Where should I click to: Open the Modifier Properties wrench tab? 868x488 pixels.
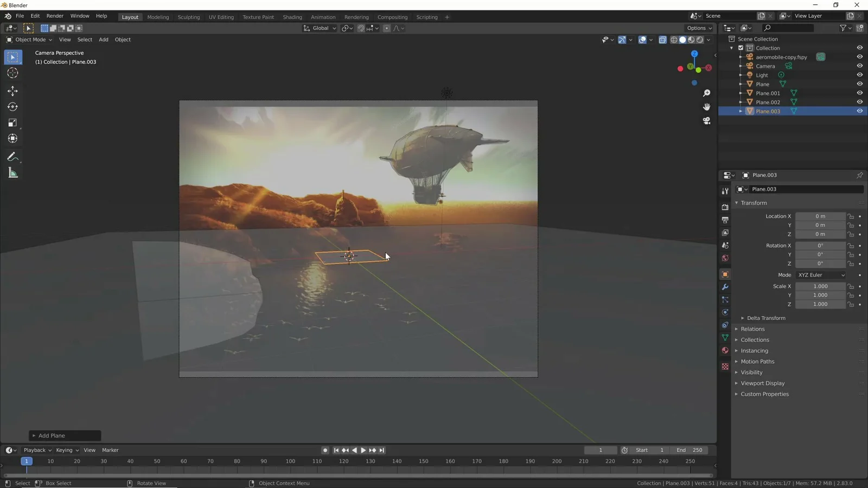pos(725,287)
